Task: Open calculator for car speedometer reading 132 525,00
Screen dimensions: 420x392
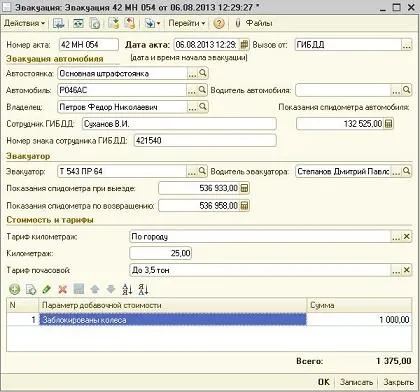Action: point(388,124)
